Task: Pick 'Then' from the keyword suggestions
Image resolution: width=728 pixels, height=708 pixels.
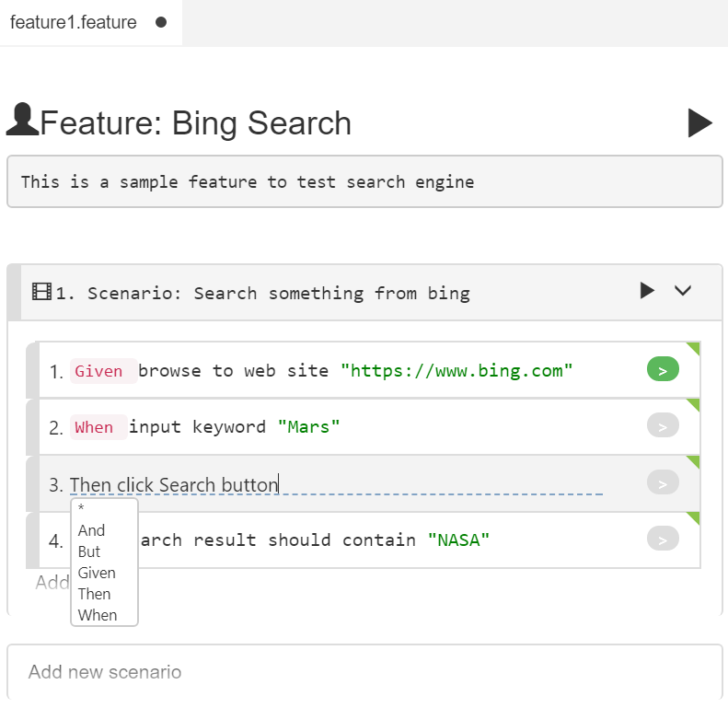Action: click(95, 594)
